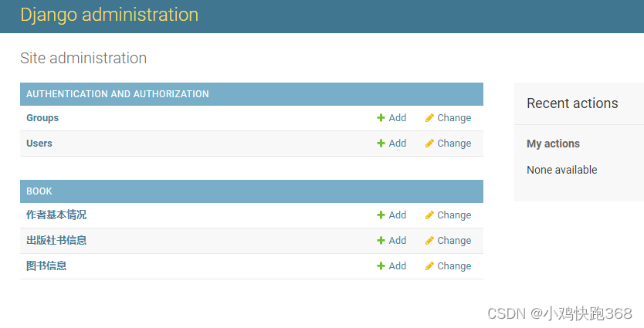Click Add link text for Groups

pos(398,118)
